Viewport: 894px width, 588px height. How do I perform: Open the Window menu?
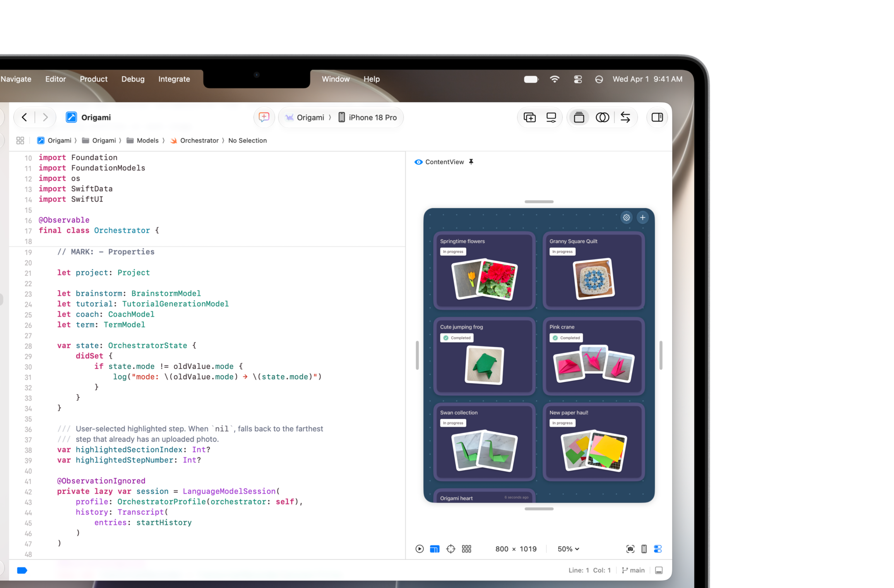click(x=336, y=79)
